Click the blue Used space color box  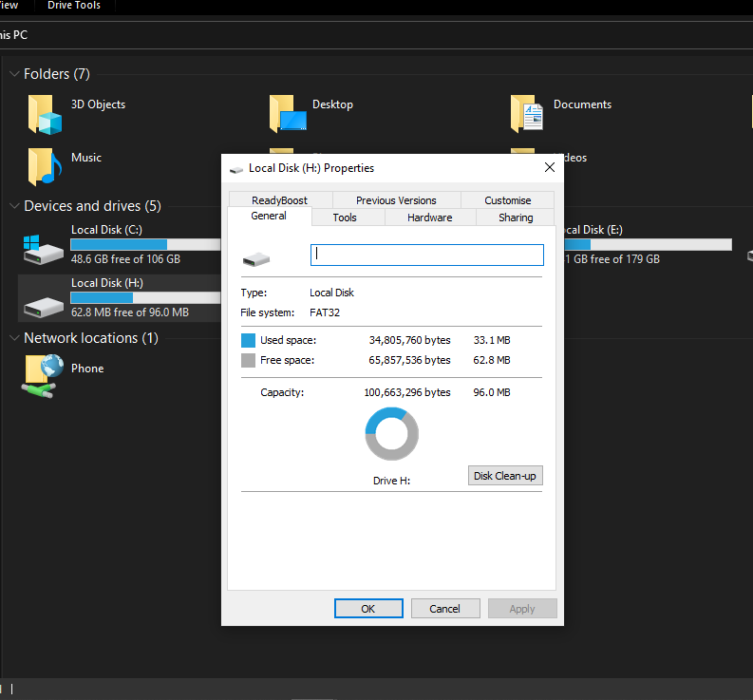pos(248,341)
